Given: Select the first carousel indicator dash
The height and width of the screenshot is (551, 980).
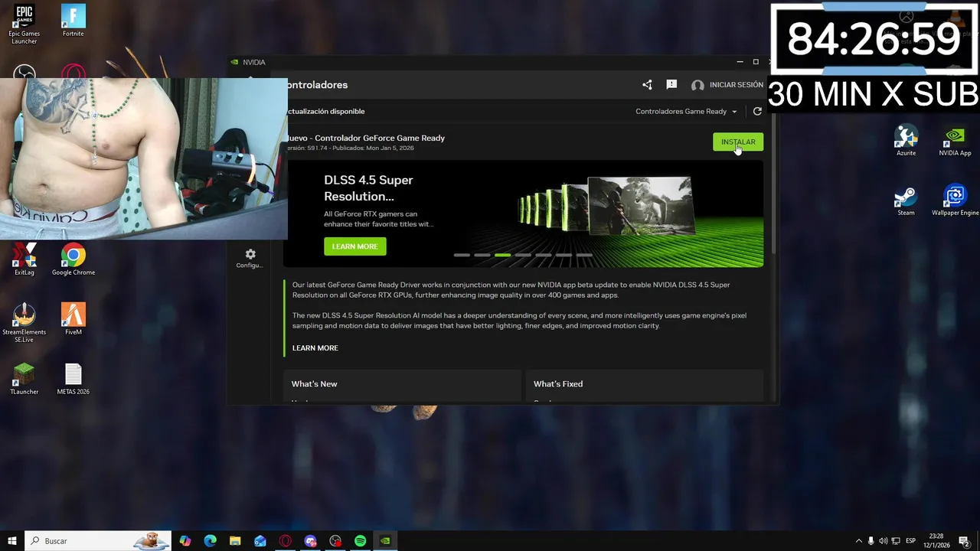Looking at the screenshot, I should click(x=462, y=255).
